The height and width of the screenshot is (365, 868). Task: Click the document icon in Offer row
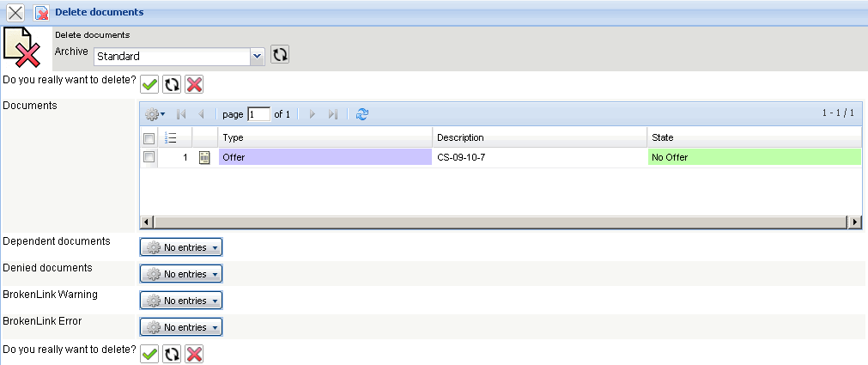[204, 157]
